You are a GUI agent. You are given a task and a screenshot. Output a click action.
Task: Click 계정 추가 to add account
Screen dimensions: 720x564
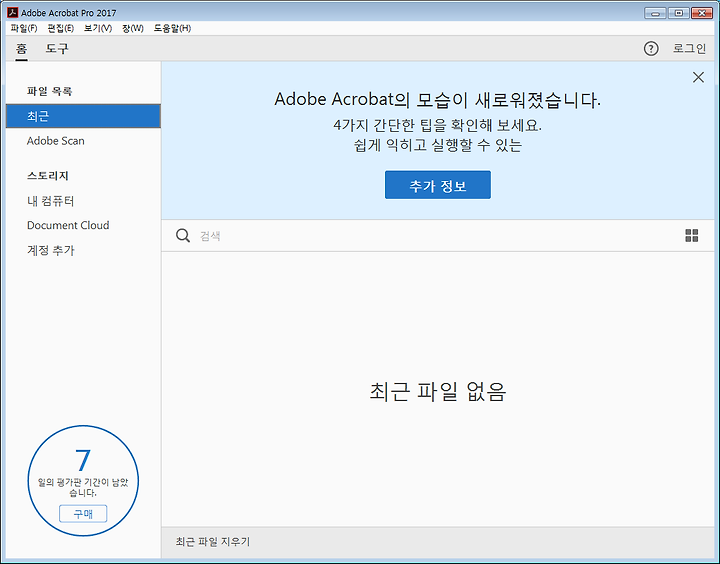coord(51,250)
